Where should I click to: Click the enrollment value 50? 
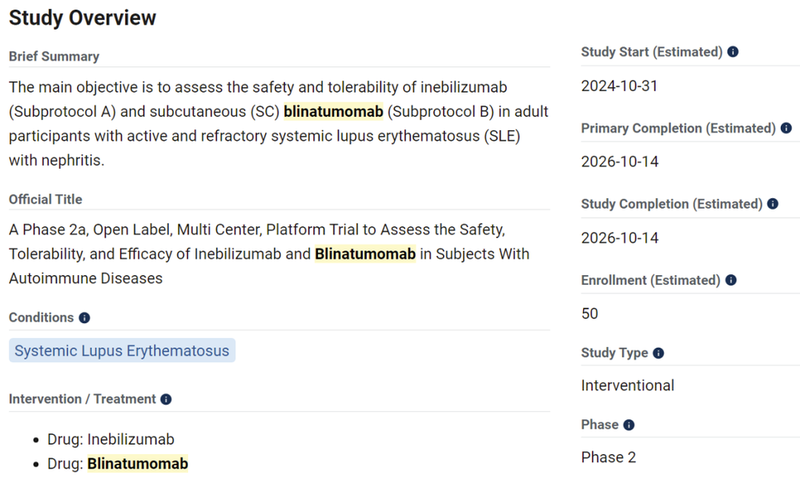coord(590,313)
